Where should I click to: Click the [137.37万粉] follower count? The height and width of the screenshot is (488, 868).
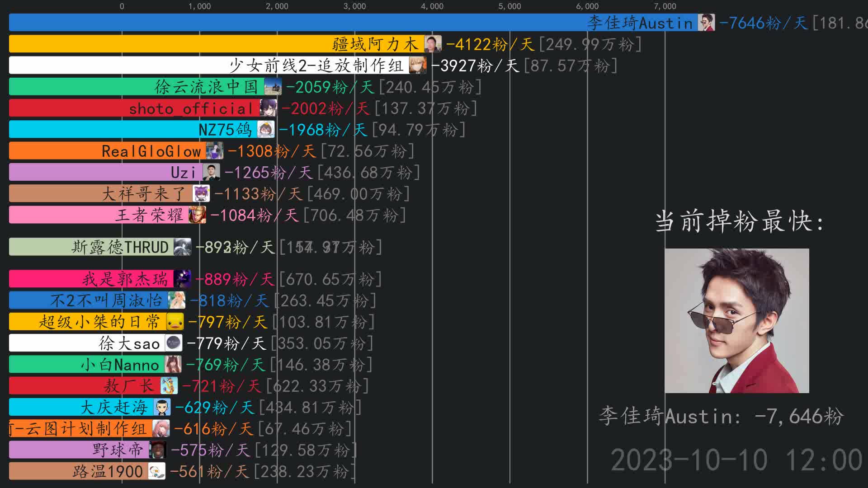(x=426, y=108)
